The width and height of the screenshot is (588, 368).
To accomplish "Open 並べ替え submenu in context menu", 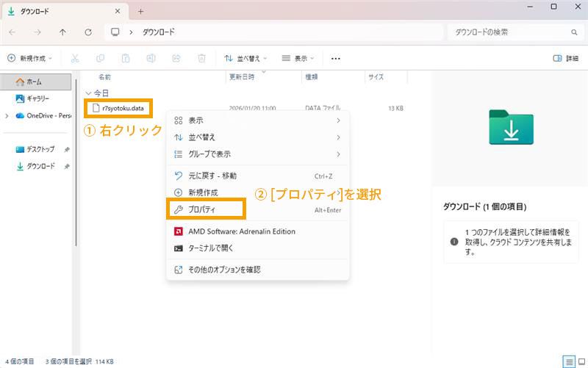I will pos(258,137).
